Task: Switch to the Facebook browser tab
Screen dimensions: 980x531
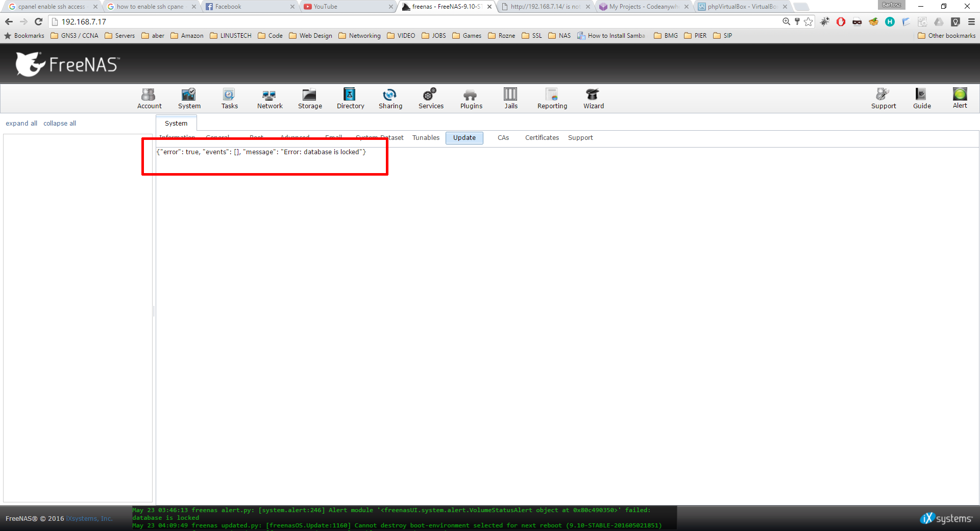Action: (x=250, y=7)
